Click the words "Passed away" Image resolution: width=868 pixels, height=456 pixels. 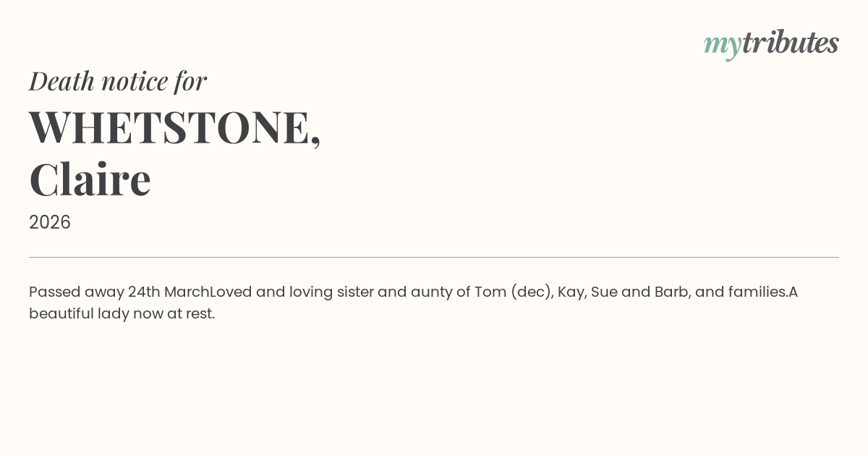point(76,292)
